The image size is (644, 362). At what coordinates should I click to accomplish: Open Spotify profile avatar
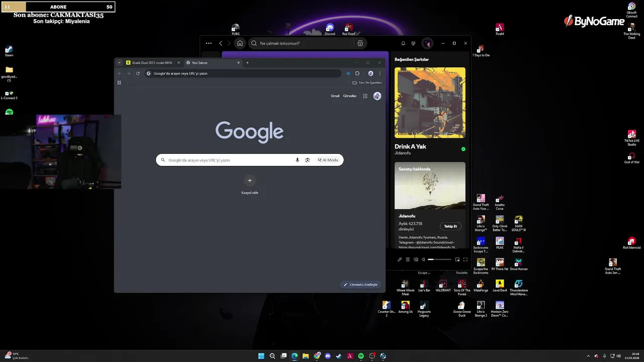427,43
